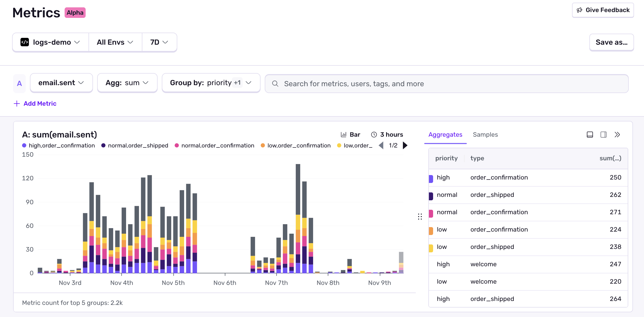The image size is (644, 317).
Task: Click the horizontal split layout icon
Action: [x=590, y=134]
